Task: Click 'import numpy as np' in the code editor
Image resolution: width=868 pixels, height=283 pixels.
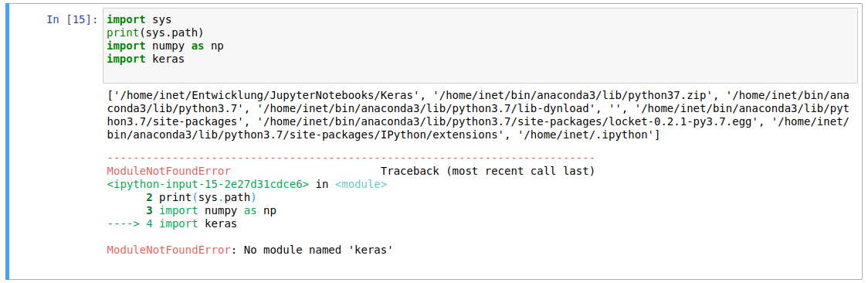Action: [165, 46]
